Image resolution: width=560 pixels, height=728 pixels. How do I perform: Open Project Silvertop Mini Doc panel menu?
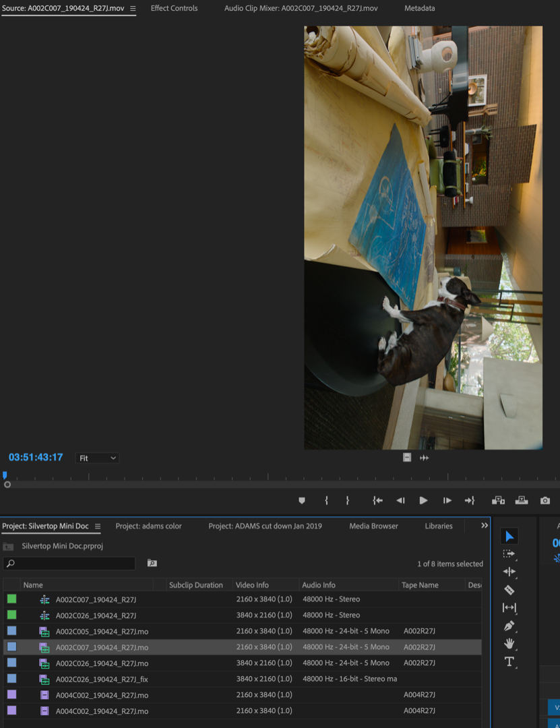[x=98, y=526]
